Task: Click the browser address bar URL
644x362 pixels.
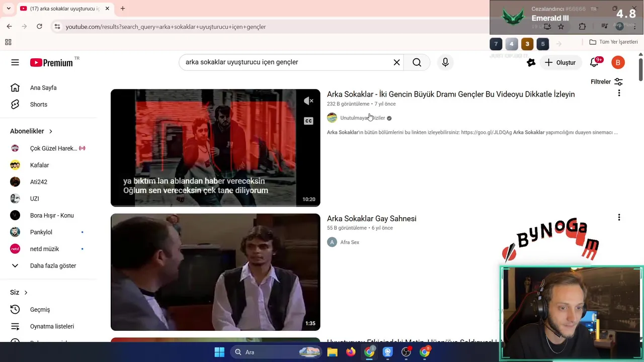Action: pos(166,27)
